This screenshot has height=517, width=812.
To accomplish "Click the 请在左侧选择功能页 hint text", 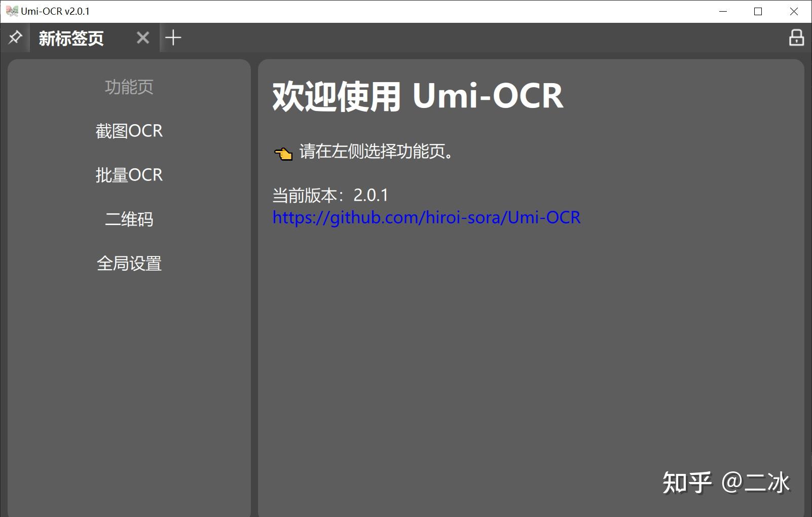I will [375, 152].
